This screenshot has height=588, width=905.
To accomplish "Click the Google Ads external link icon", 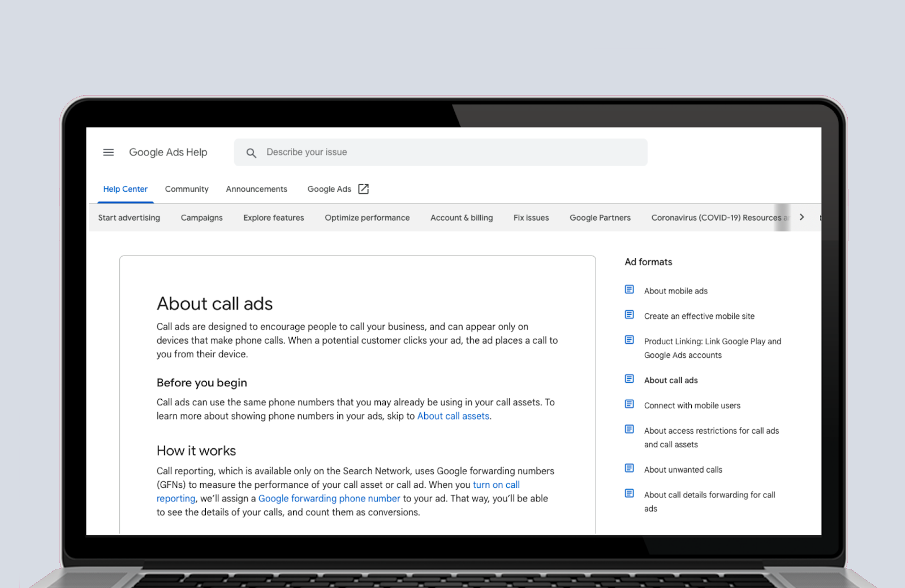I will pyautogui.click(x=364, y=189).
